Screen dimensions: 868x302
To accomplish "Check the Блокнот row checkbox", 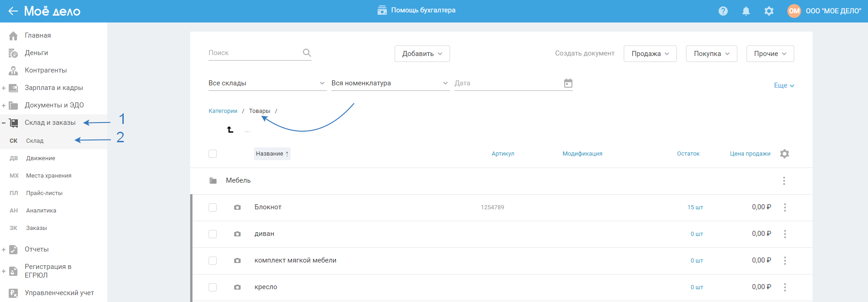I will click(x=213, y=207).
